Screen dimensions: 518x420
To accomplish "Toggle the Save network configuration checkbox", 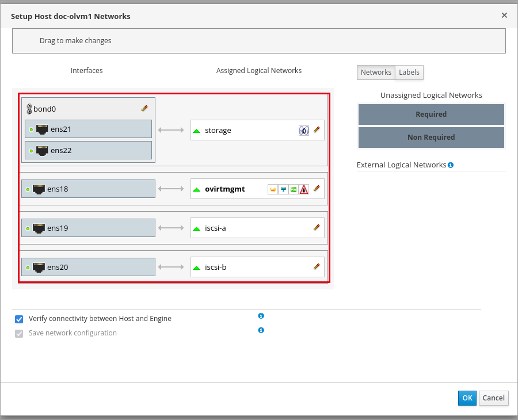I will click(x=19, y=334).
